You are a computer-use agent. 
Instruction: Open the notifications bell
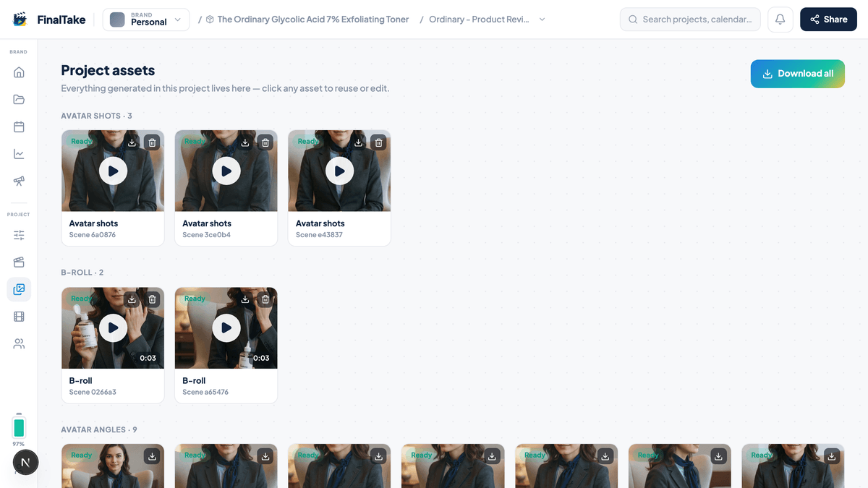pos(780,20)
